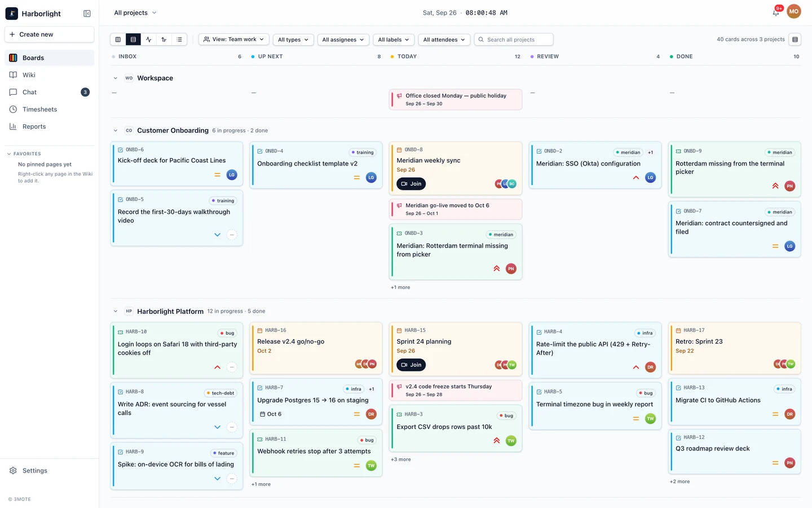
Task: Click the Timesheets clock icon
Action: (x=13, y=110)
